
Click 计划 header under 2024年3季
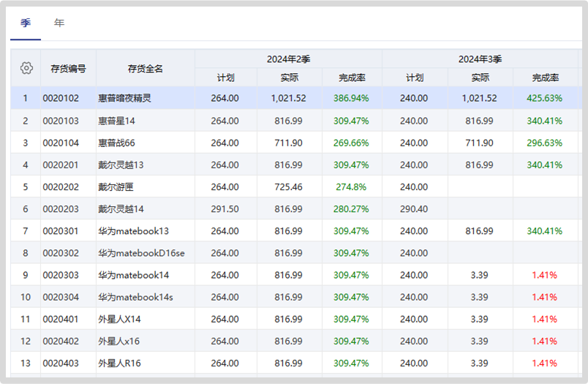(415, 78)
